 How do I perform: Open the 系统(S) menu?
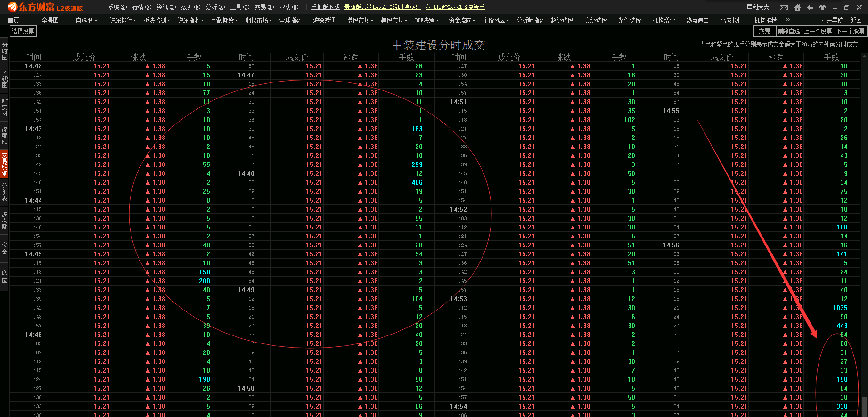pyautogui.click(x=117, y=7)
